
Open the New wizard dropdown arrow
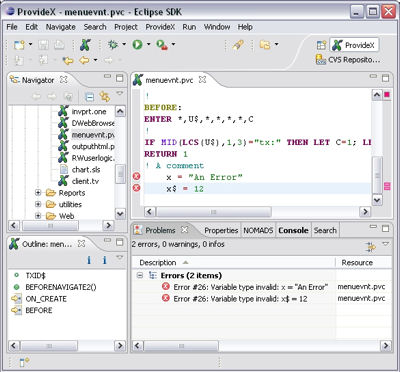(x=30, y=44)
